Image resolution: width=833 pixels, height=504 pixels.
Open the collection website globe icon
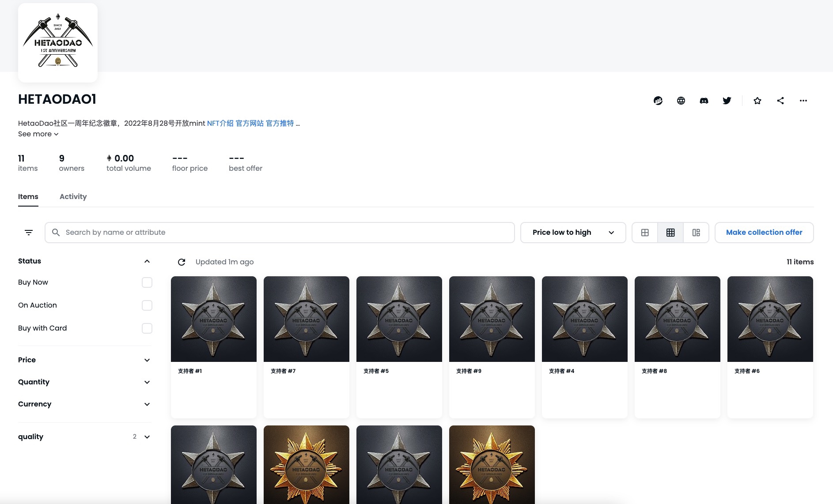(681, 101)
